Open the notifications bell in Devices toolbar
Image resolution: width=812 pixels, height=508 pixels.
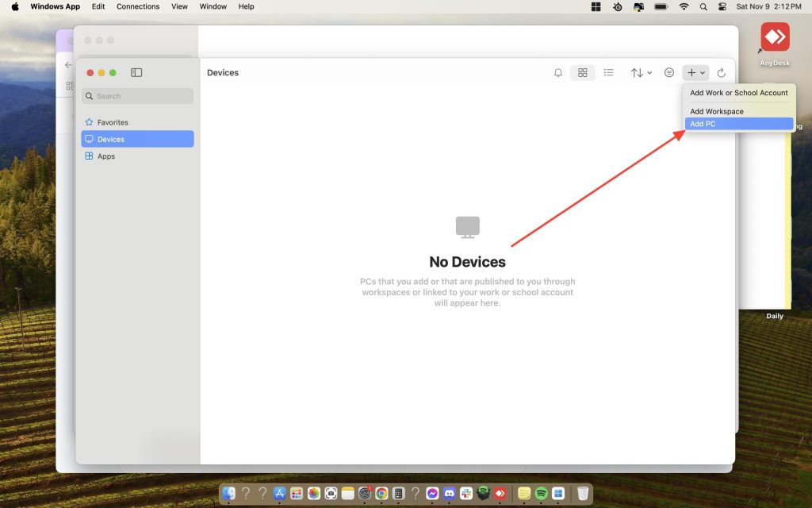pyautogui.click(x=557, y=72)
